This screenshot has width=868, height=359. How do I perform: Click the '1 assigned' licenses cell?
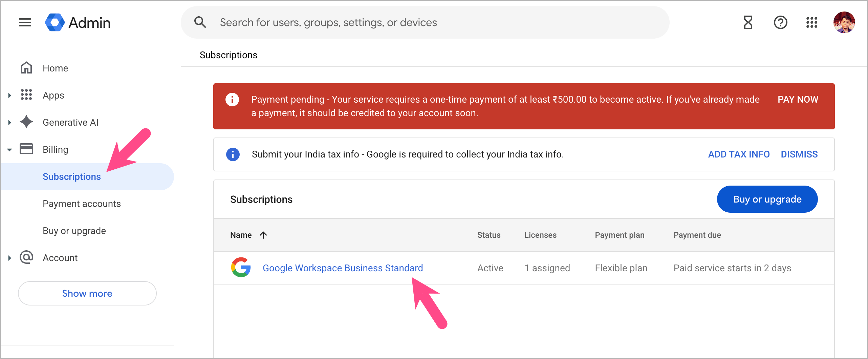[x=547, y=268]
